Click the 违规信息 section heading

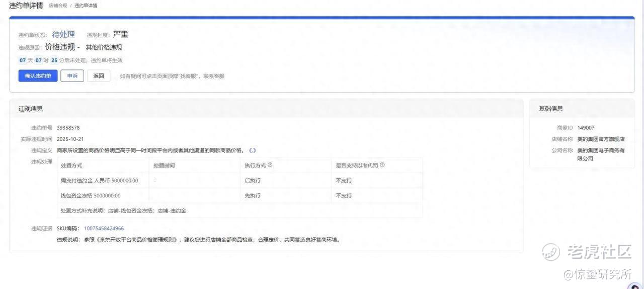(x=30, y=108)
